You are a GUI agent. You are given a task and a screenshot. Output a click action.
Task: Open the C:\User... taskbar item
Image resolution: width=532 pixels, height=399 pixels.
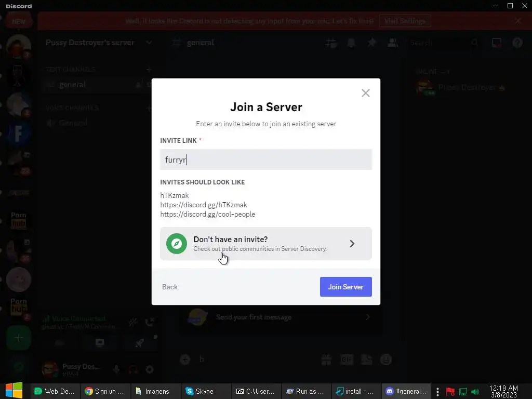[256, 391]
